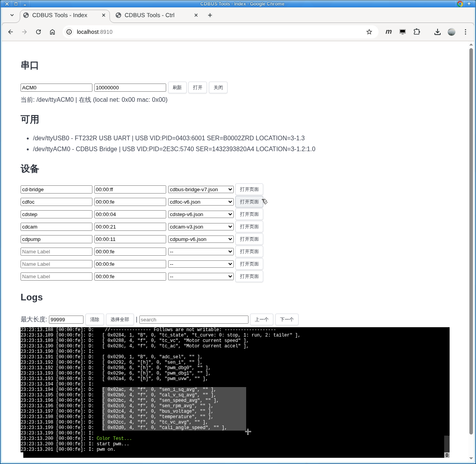Open the cdpump-v6.json config dropdown
Screen dimensions: 476x464
coord(201,239)
